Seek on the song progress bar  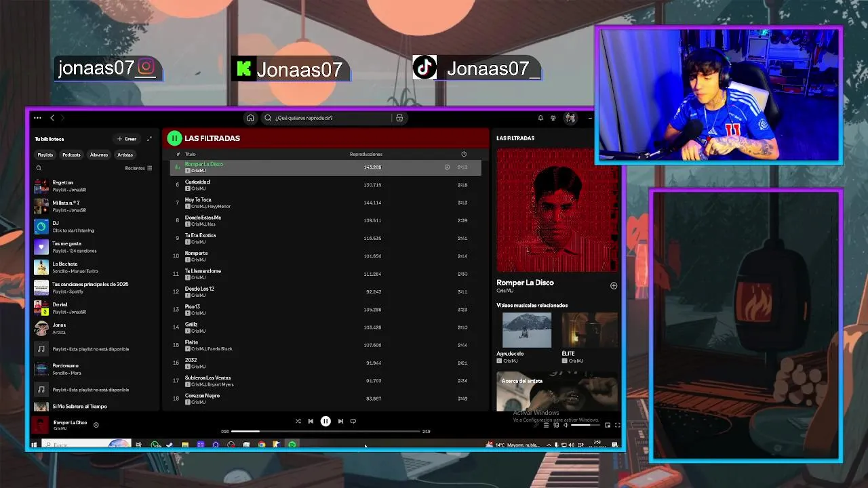click(325, 431)
